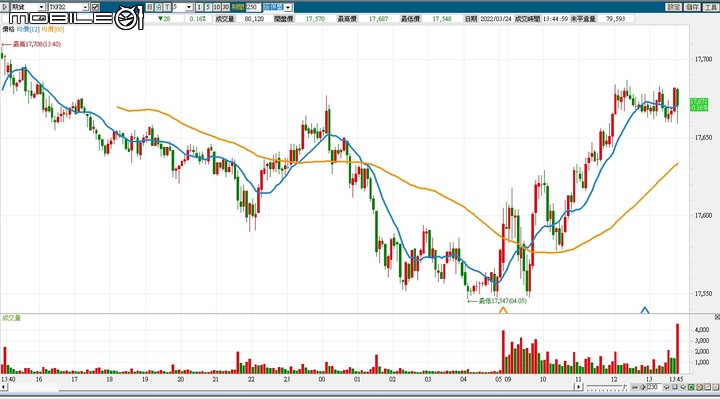
Task: Click the minus zoom-out icon at bottom
Action: coord(635,388)
